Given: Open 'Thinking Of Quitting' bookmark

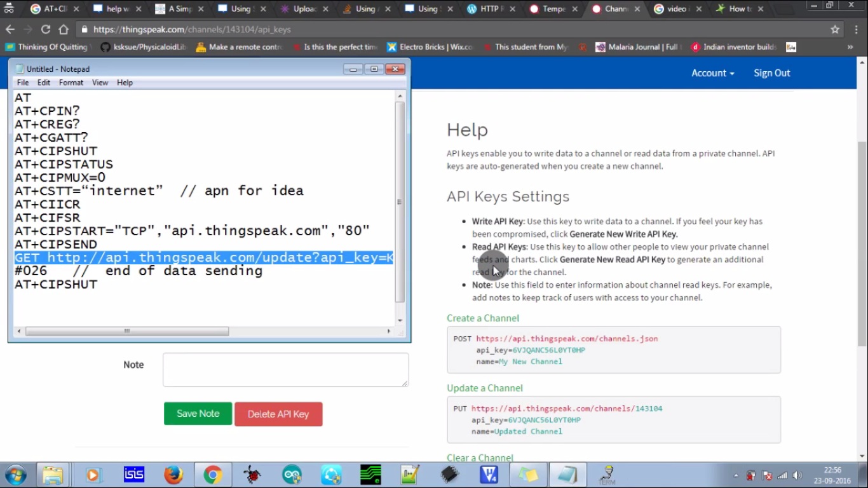Looking at the screenshot, I should (x=49, y=47).
